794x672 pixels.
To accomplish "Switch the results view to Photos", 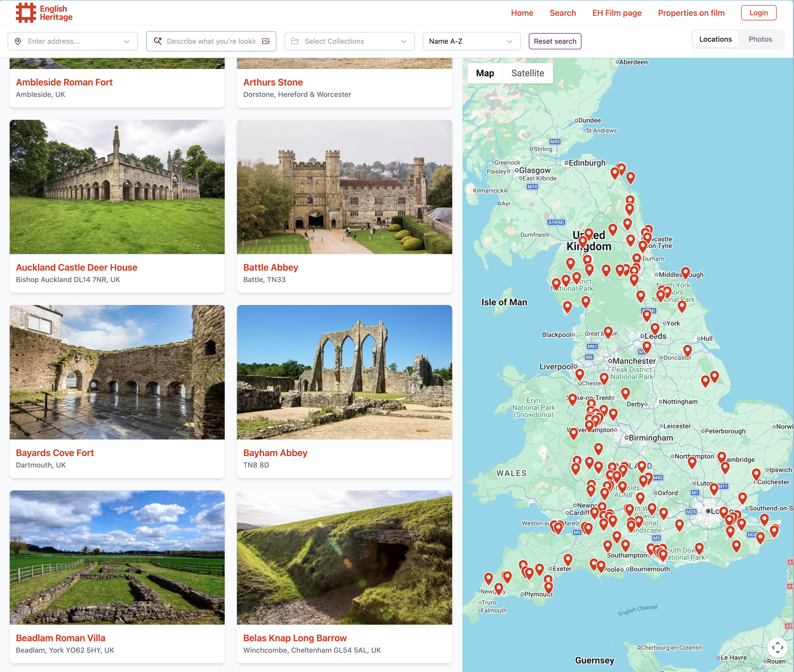I will point(760,39).
